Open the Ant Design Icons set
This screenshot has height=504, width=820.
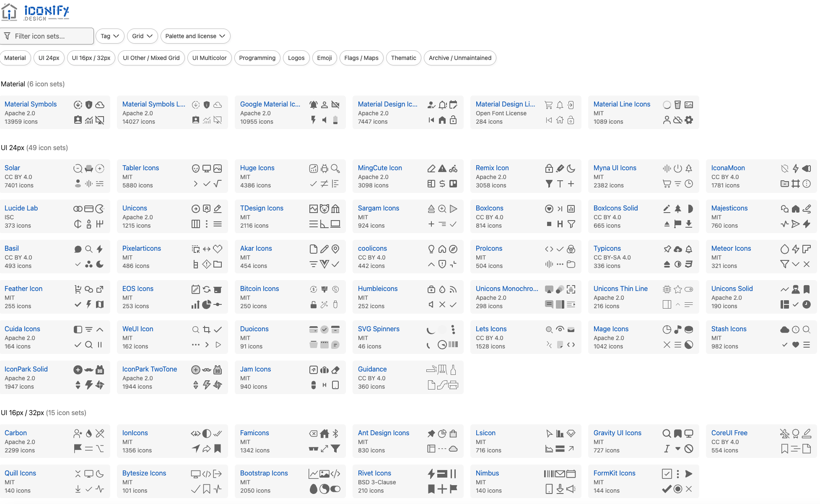[x=384, y=433]
